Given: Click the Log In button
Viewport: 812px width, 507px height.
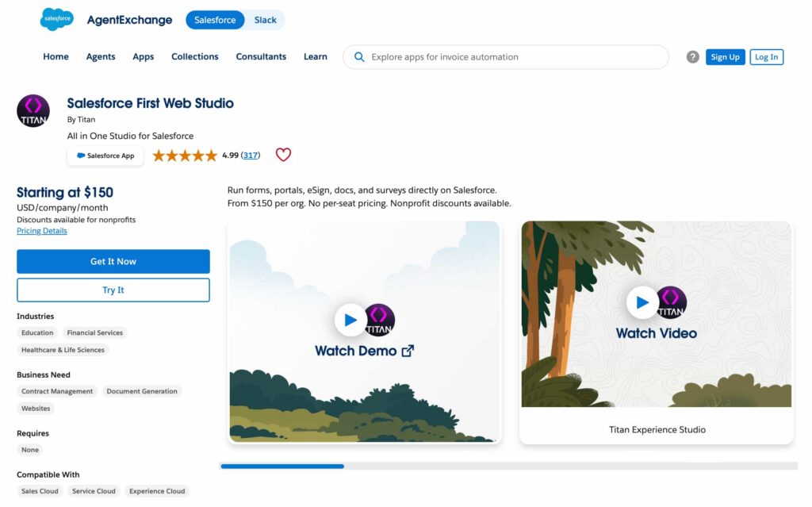Looking at the screenshot, I should pyautogui.click(x=767, y=57).
